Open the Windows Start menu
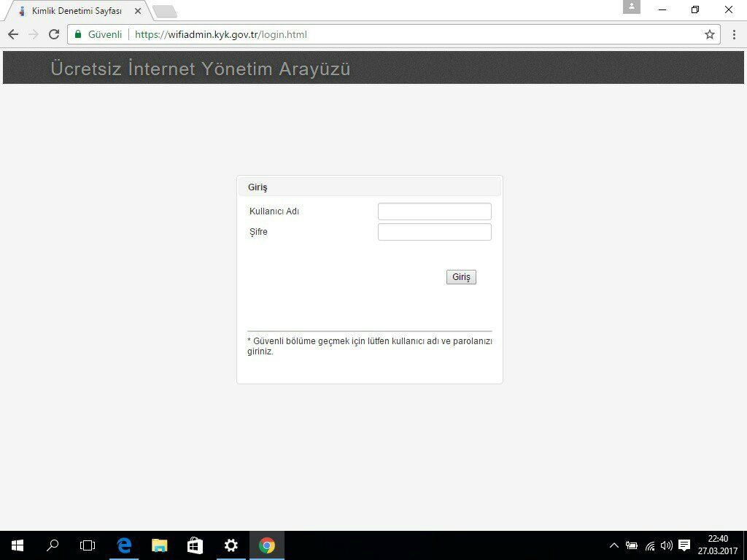Image resolution: width=747 pixels, height=560 pixels. click(18, 545)
